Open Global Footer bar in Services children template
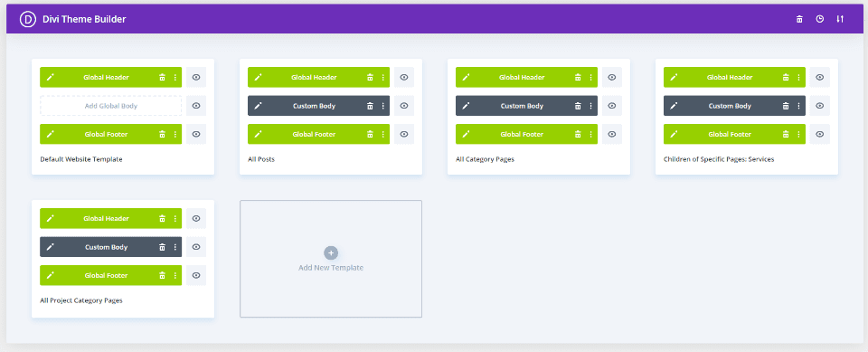Viewport: 868px width, 352px height. click(x=734, y=134)
